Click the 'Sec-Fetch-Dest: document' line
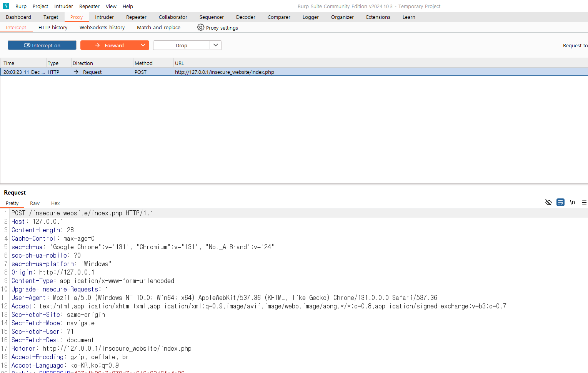Viewport: 588px width, 373px height. 53,340
